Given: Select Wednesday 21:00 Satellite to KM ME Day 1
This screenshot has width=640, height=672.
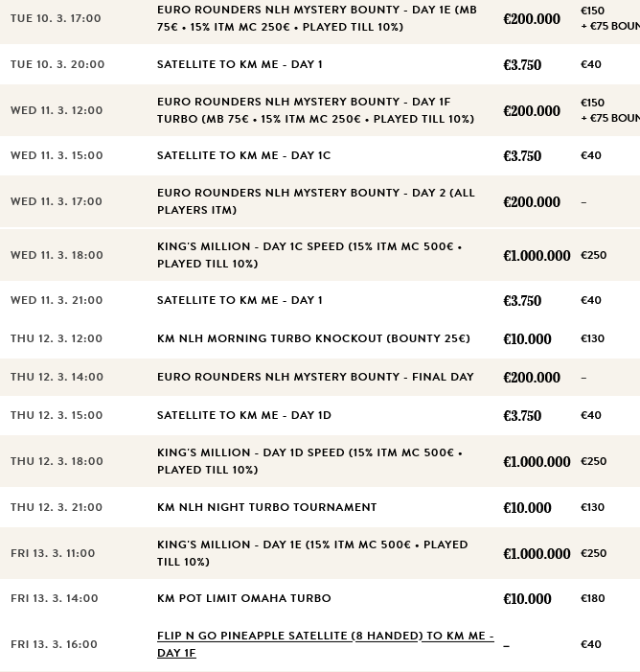Looking at the screenshot, I should click(x=240, y=300).
